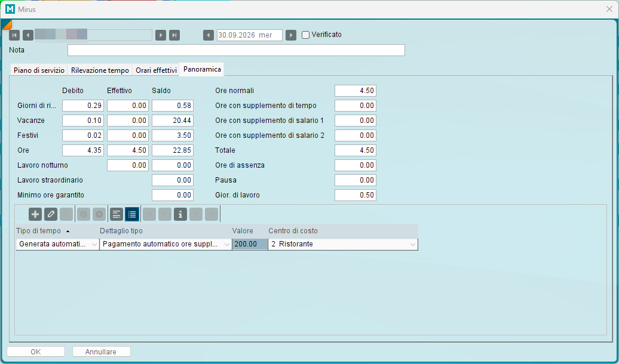Image resolution: width=619 pixels, height=364 pixels.
Task: Go to the last row in the grid toolbar
Action: click(212, 214)
